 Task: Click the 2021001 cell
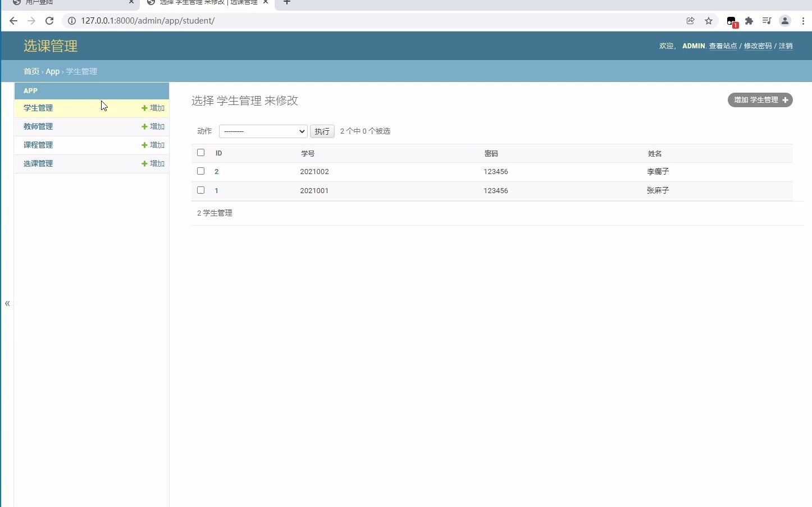pyautogui.click(x=314, y=191)
